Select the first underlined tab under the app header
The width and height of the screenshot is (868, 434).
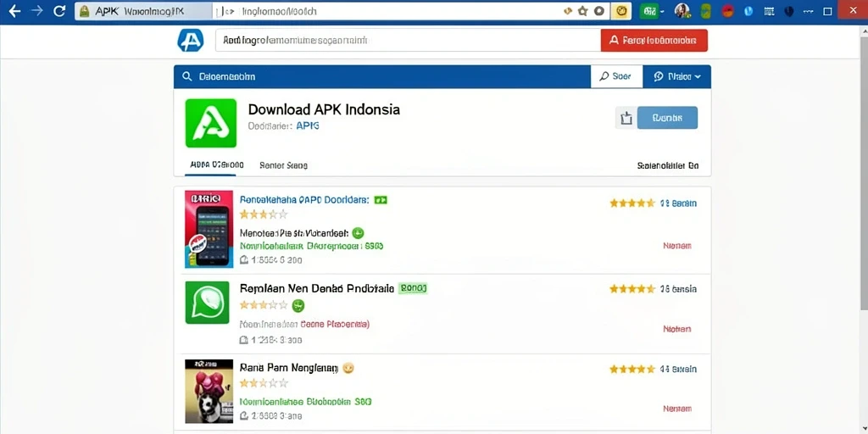click(216, 165)
